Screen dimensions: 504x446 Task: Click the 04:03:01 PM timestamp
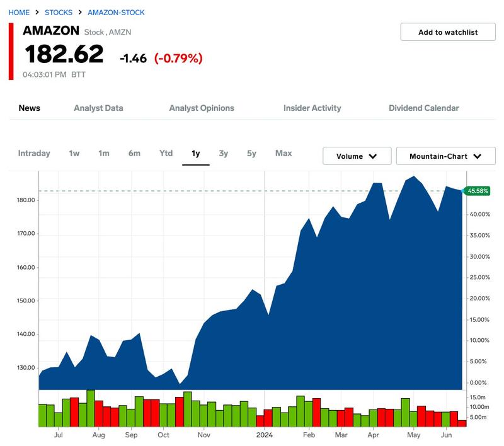44,74
